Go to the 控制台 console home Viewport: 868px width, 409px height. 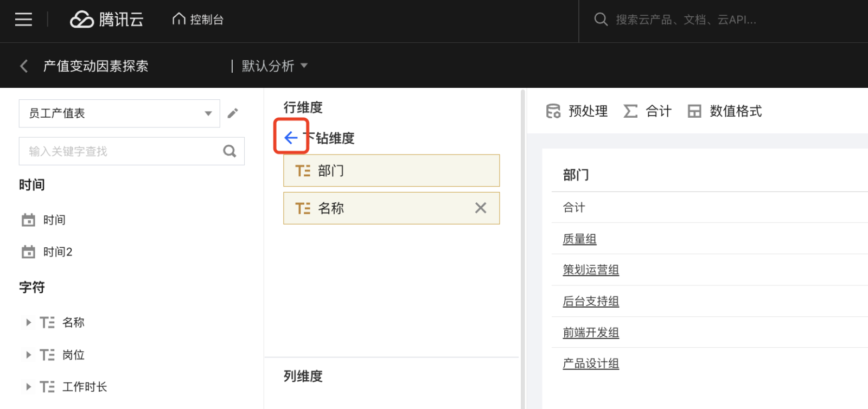[x=198, y=20]
